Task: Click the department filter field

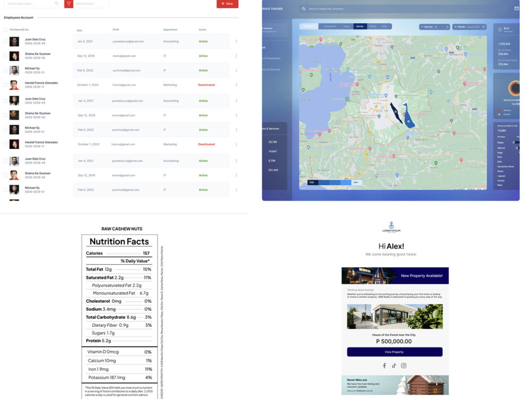Action: tap(91, 4)
